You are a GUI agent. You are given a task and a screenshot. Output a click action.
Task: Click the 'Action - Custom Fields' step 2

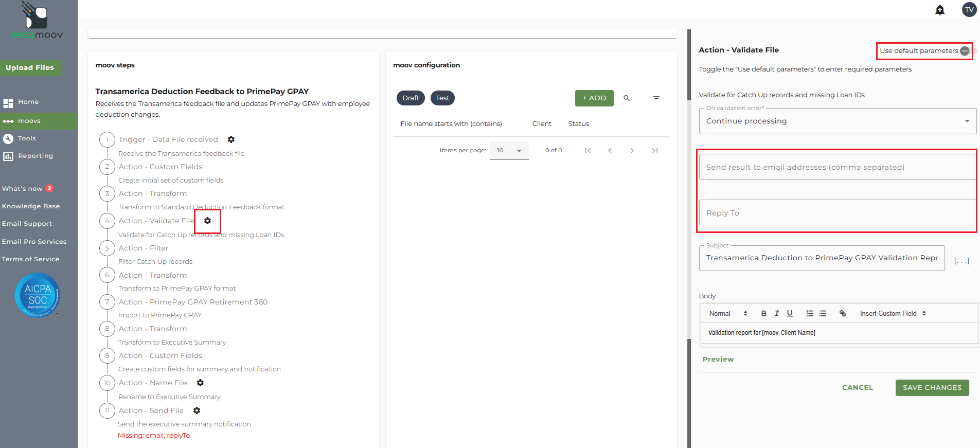click(x=161, y=167)
